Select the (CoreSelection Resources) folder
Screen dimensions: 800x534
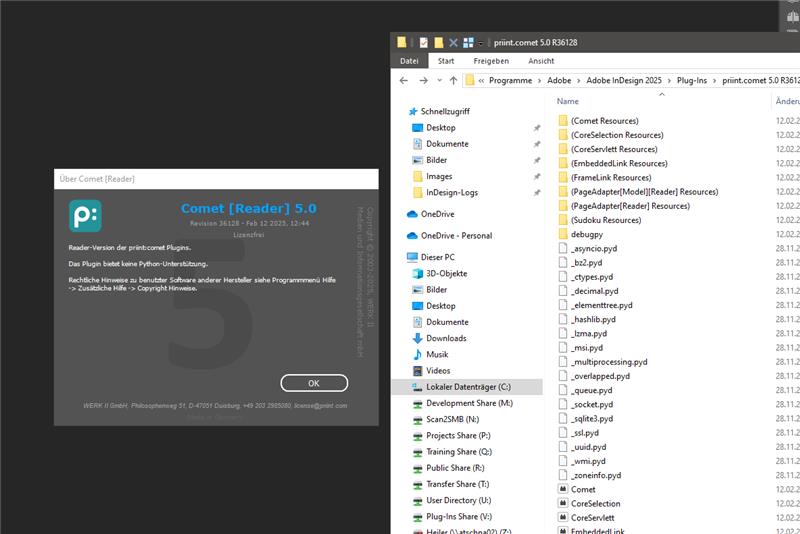click(617, 135)
